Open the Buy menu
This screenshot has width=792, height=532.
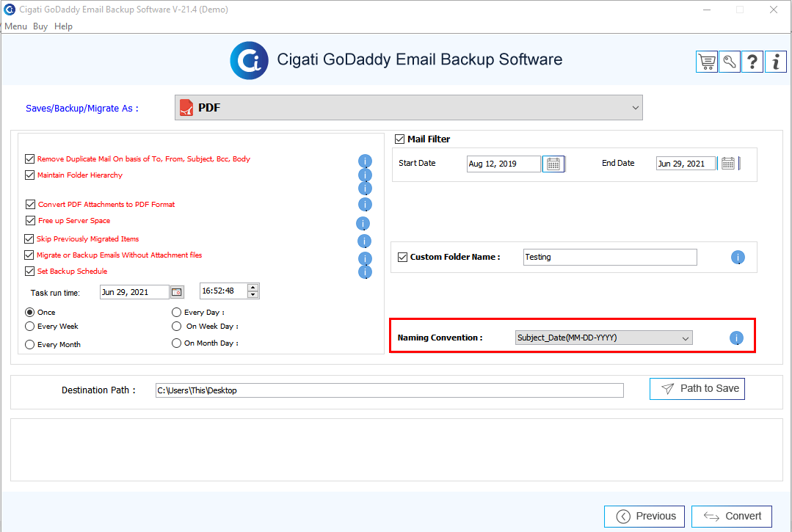coord(40,26)
